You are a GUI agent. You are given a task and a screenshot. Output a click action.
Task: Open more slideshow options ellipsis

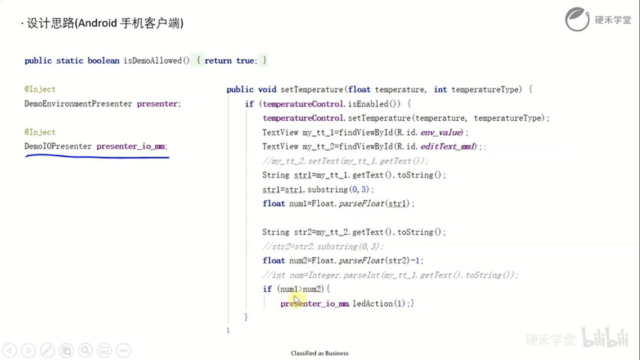tap(123, 350)
